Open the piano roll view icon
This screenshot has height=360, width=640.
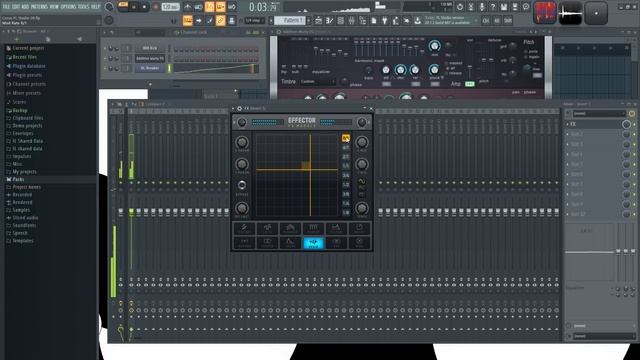(x=329, y=20)
